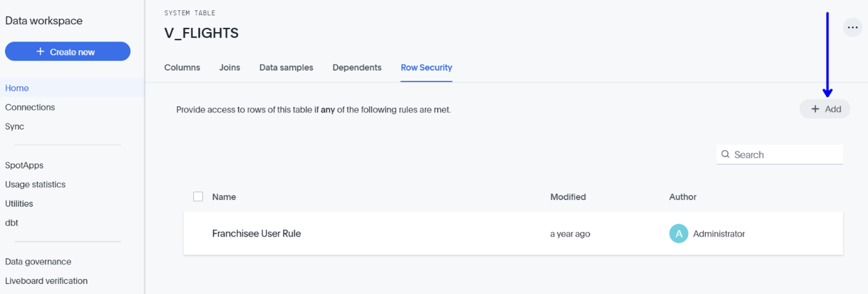The width and height of the screenshot is (868, 294).
Task: Click the Administrator avatar icon
Action: (678, 233)
